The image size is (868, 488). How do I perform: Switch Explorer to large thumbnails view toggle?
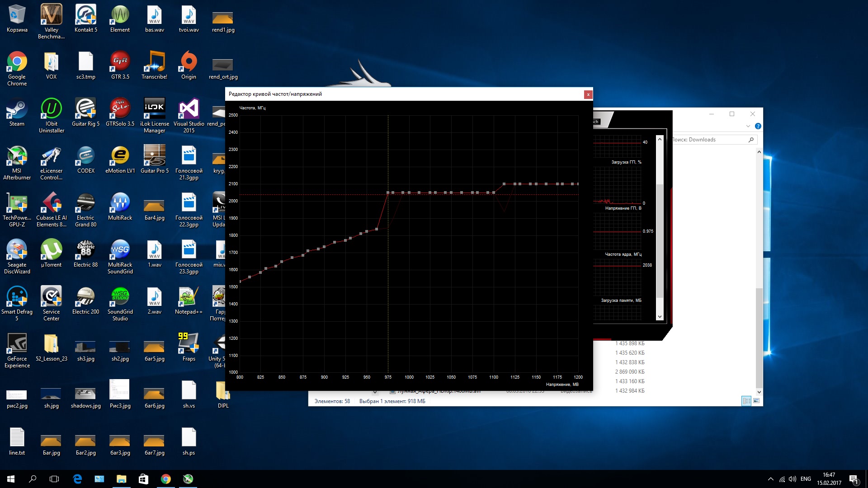[756, 401]
